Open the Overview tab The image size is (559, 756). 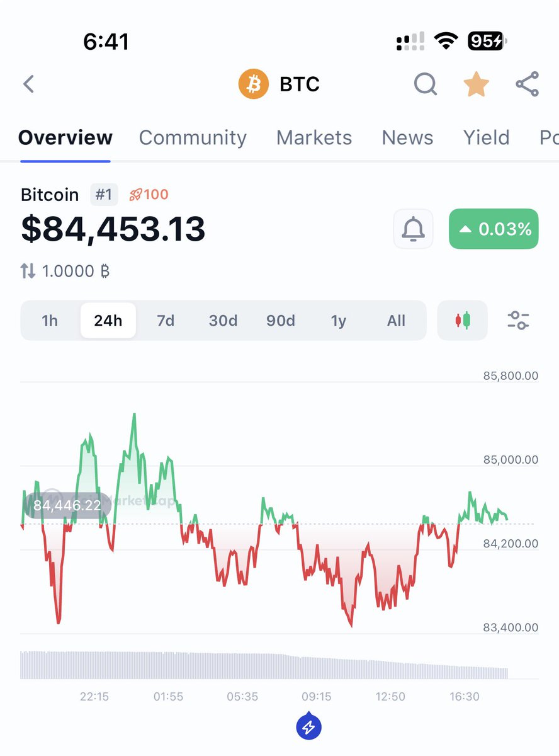[x=65, y=137]
